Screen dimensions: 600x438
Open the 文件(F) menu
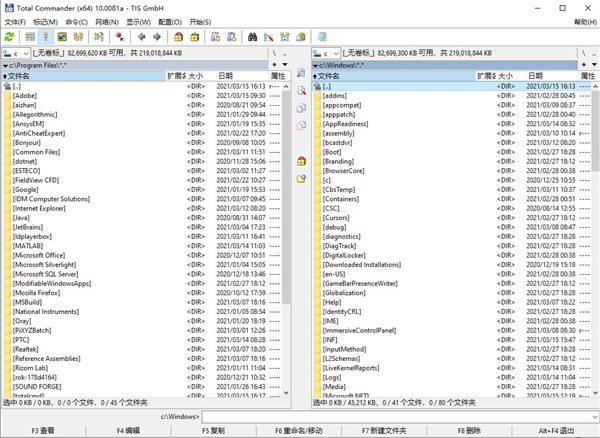16,20
